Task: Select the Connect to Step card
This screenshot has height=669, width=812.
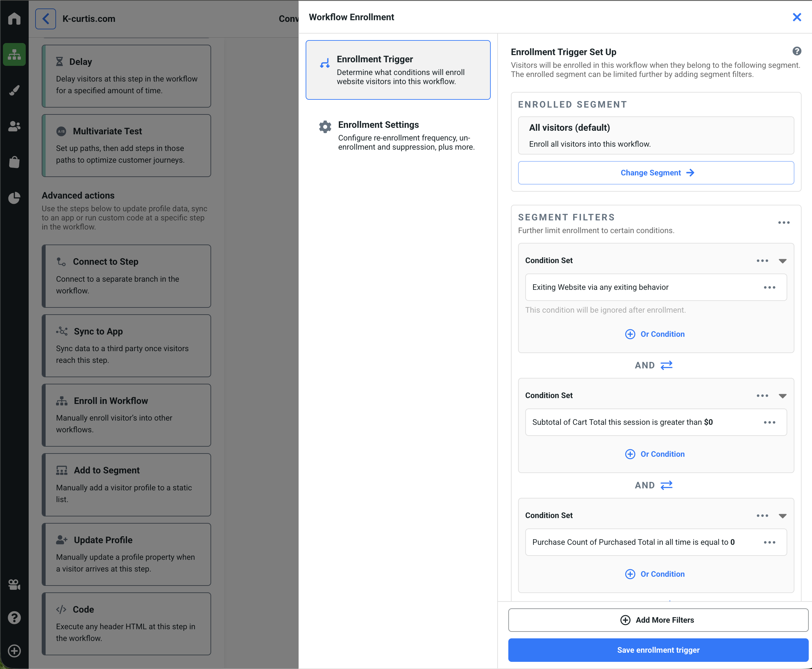Action: [x=126, y=276]
